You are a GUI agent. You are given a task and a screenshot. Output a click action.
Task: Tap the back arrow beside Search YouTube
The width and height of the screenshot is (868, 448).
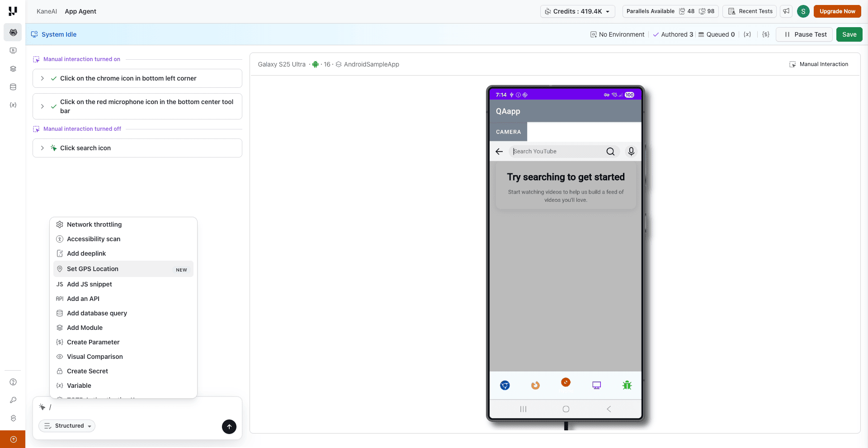point(499,152)
